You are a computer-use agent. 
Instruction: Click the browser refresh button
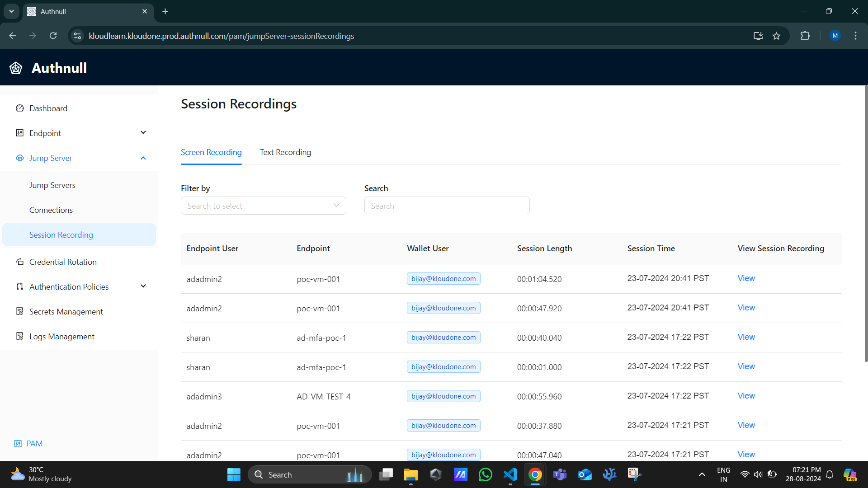click(x=54, y=36)
